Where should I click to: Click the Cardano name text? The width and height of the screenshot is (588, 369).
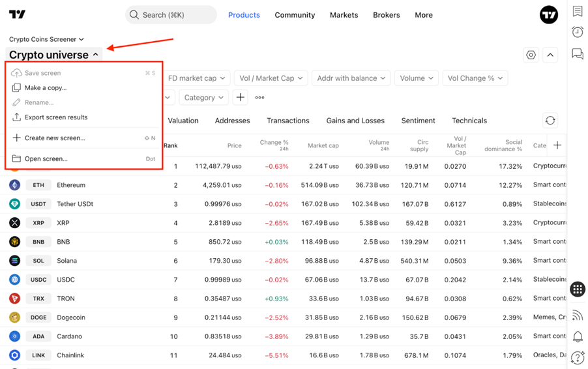tap(69, 336)
